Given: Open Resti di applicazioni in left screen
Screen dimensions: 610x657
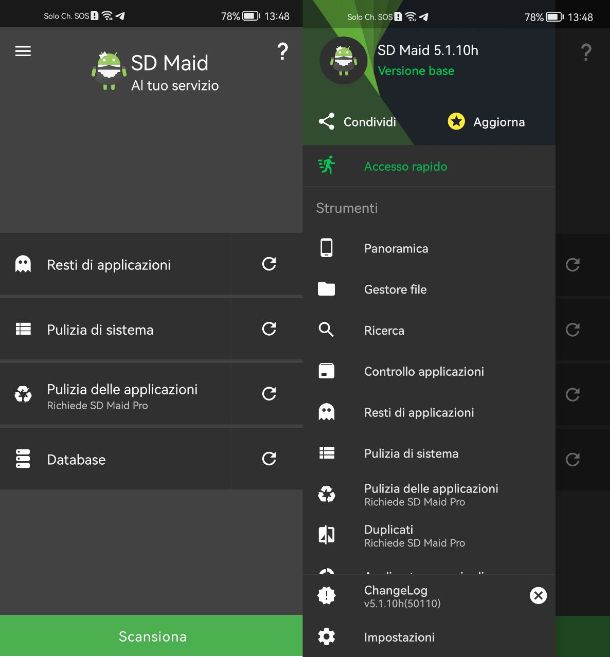Looking at the screenshot, I should pos(114,264).
